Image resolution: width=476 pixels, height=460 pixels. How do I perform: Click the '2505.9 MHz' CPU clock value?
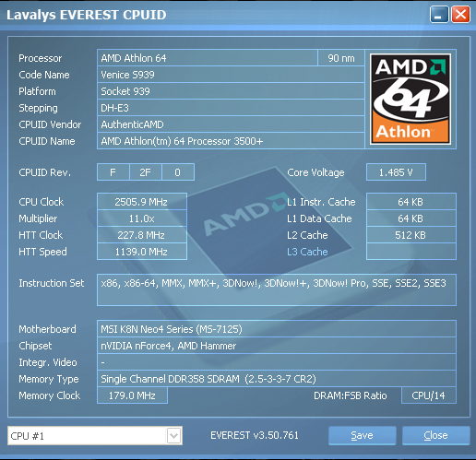coord(142,202)
